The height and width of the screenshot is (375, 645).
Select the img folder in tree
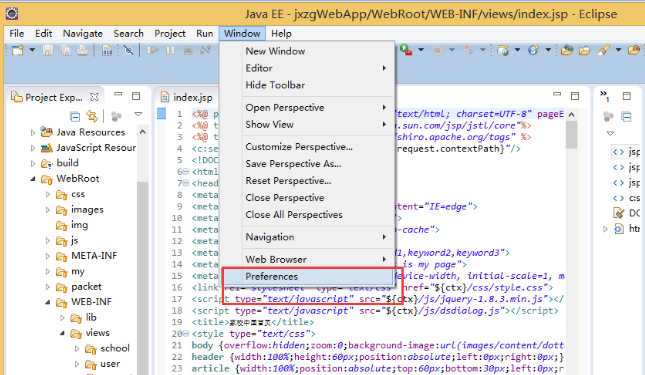[x=72, y=225]
